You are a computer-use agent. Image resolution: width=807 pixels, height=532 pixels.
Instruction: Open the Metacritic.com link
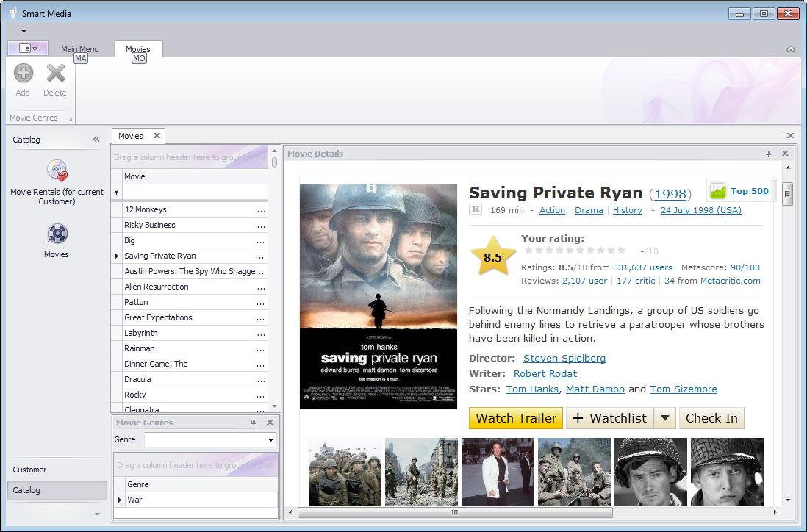[731, 281]
